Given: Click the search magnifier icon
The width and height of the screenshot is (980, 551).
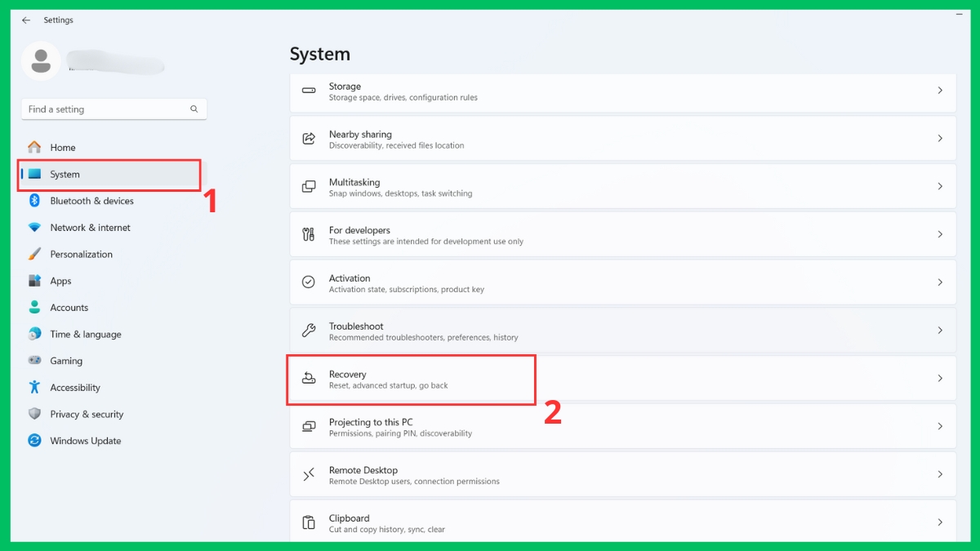Looking at the screenshot, I should 194,109.
